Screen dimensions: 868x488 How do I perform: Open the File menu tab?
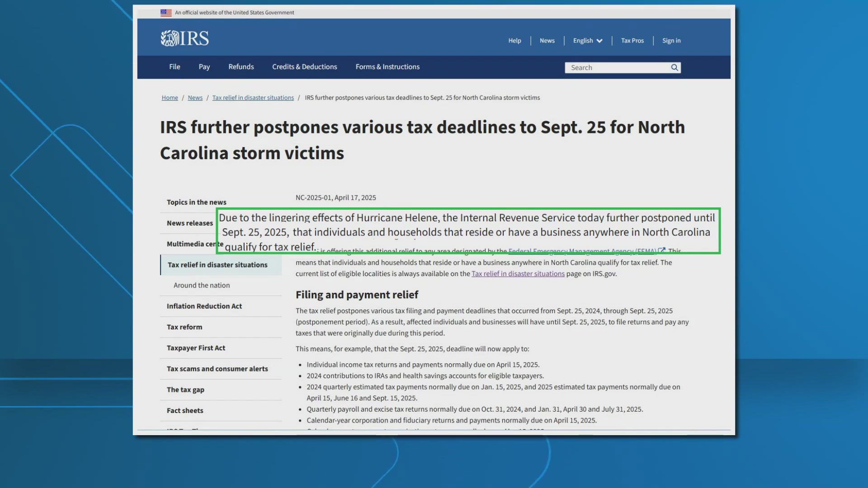[174, 66]
